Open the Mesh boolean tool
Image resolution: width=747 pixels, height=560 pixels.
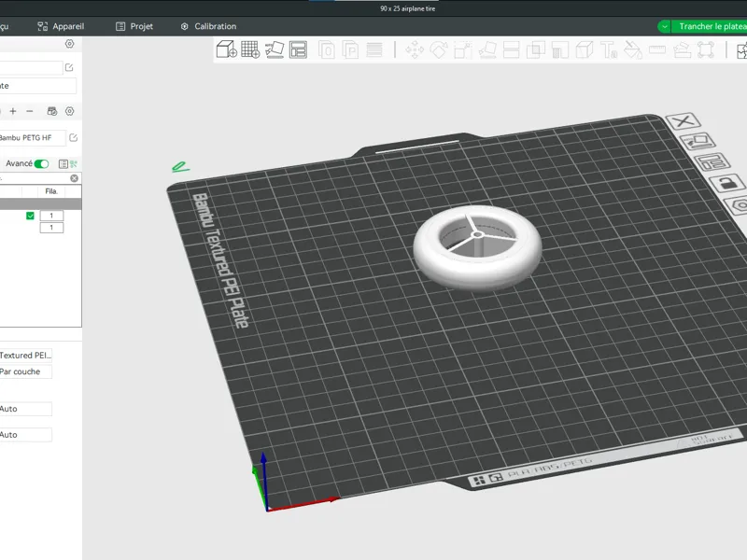click(535, 49)
